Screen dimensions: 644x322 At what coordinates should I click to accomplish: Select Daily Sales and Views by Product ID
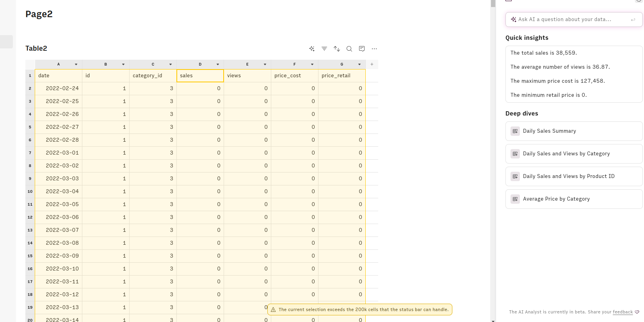[573, 176]
